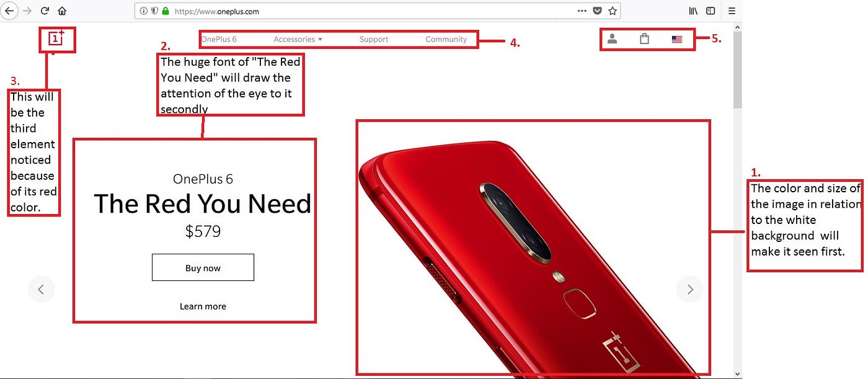The image size is (868, 379).
Task: Open the Firefox hamburger menu
Action: [x=732, y=11]
